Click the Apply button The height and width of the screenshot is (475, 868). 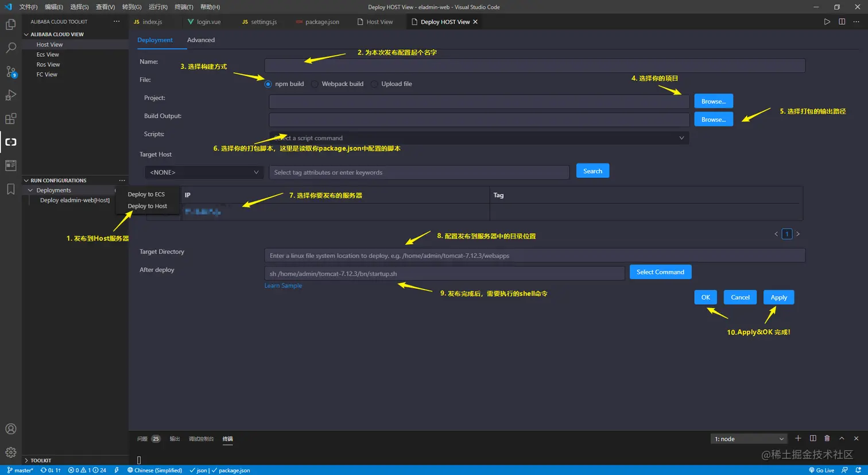pos(779,298)
